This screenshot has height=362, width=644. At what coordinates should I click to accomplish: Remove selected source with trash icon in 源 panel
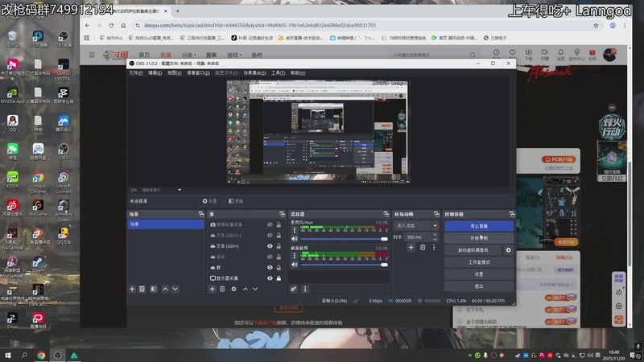pyautogui.click(x=222, y=289)
